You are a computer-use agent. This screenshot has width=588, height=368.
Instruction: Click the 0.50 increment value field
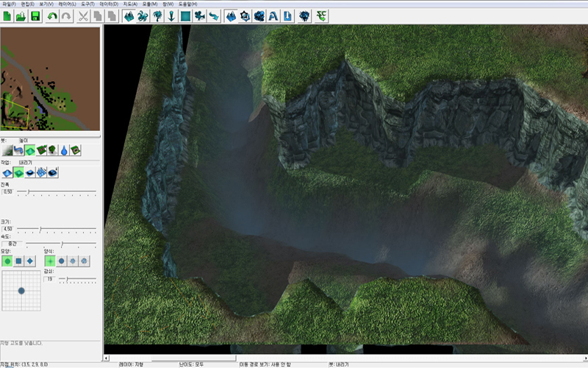click(x=8, y=192)
